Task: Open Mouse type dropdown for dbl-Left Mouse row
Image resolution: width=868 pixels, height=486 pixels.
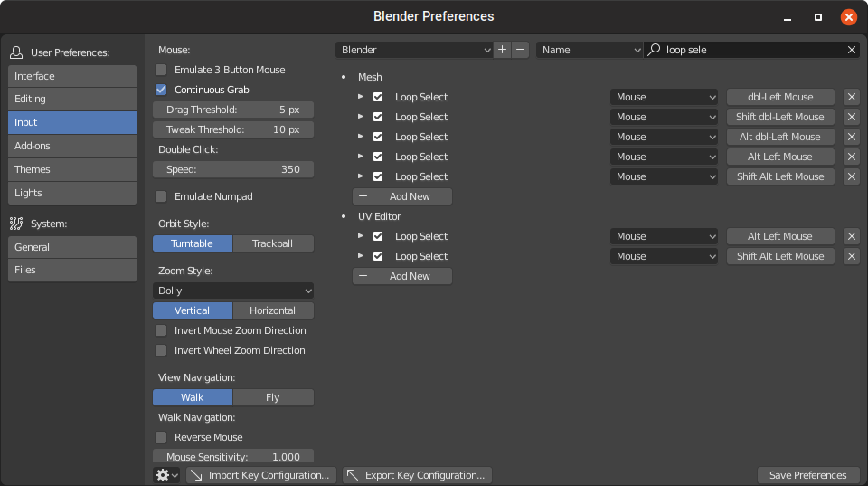Action: click(x=664, y=97)
